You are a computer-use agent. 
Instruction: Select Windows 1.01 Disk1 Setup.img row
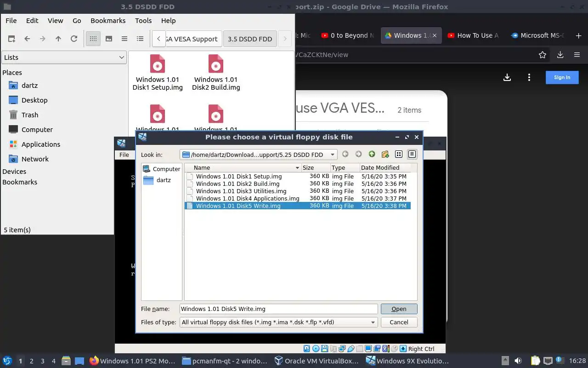click(x=298, y=176)
